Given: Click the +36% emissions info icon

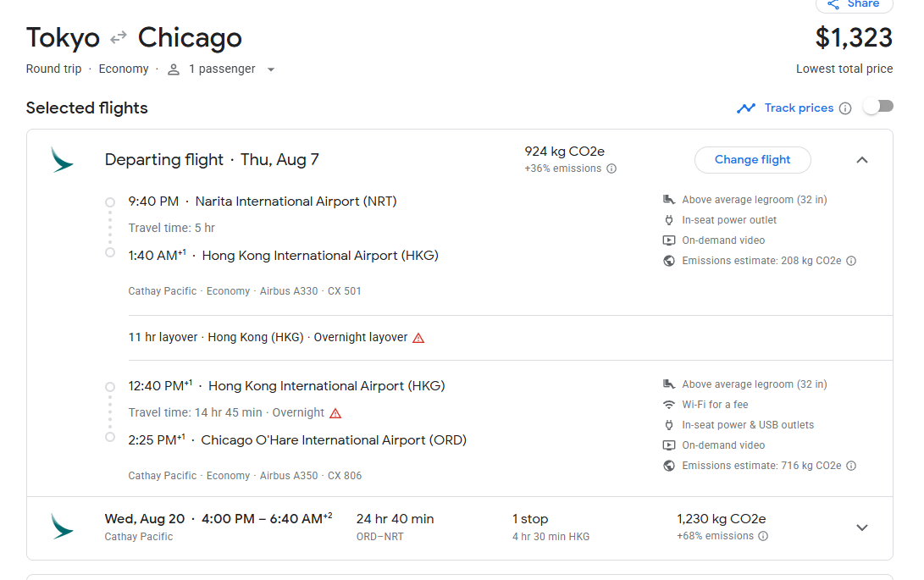Looking at the screenshot, I should (611, 168).
